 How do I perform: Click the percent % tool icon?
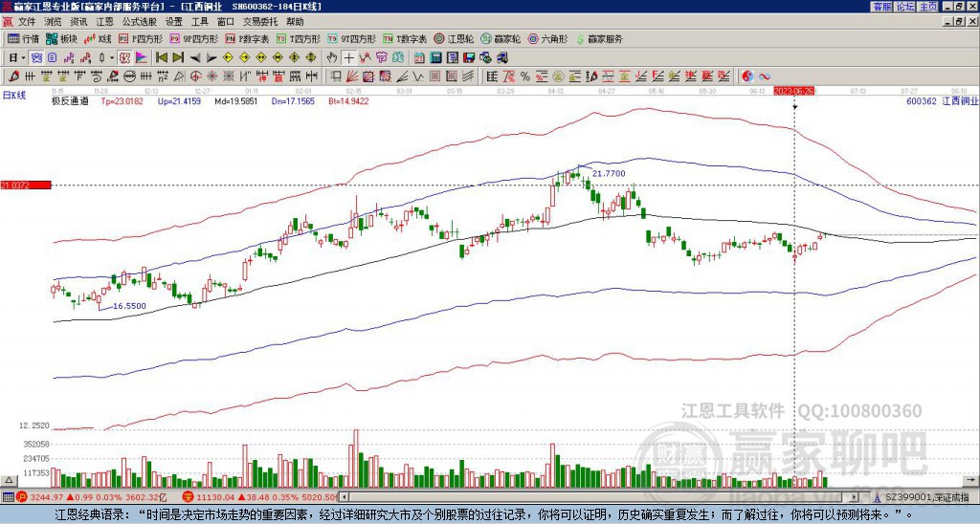[525, 76]
